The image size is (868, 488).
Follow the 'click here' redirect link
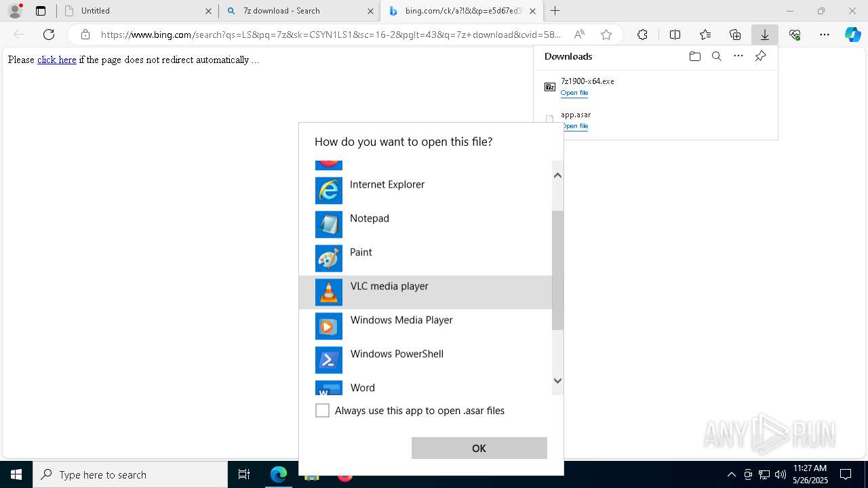click(56, 60)
